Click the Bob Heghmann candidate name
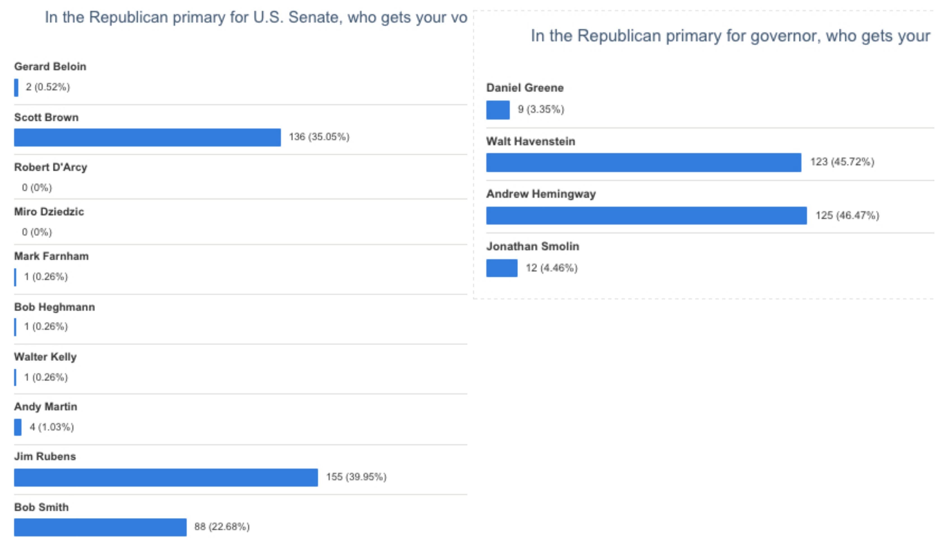Image resolution: width=940 pixels, height=560 pixels. click(x=55, y=307)
